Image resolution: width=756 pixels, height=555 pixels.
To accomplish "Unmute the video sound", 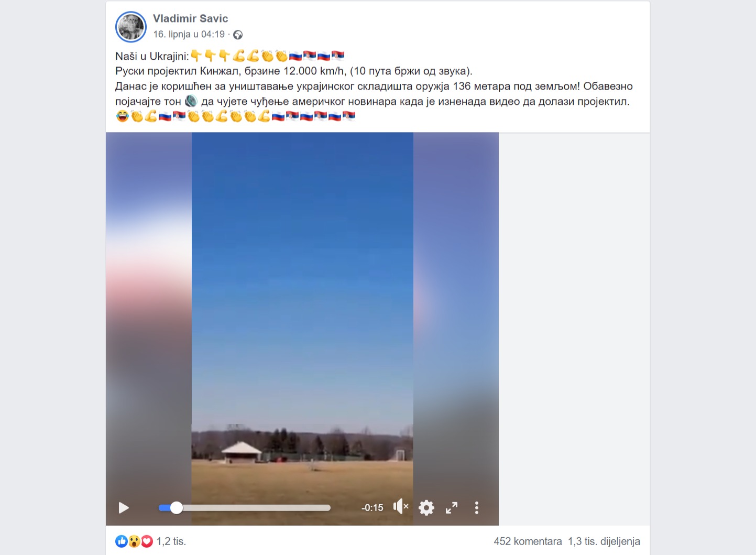I will [401, 507].
